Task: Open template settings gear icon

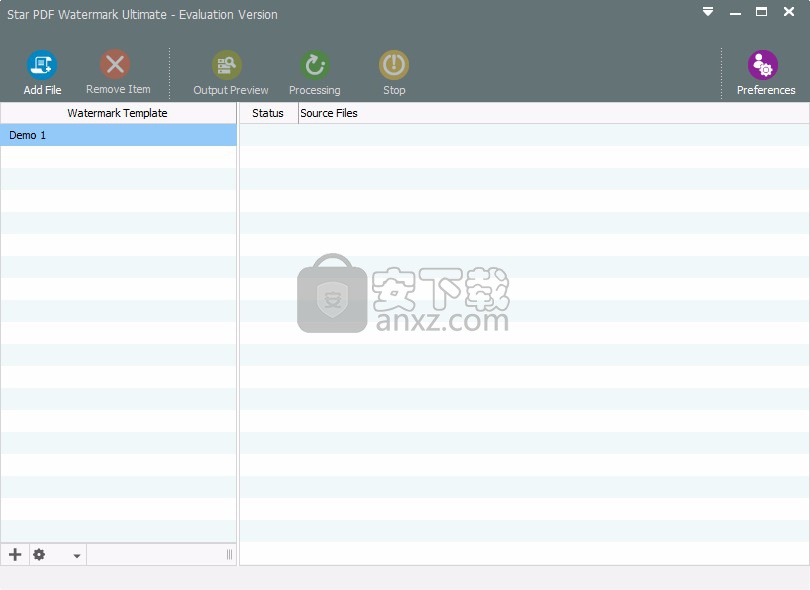Action: click(x=39, y=554)
